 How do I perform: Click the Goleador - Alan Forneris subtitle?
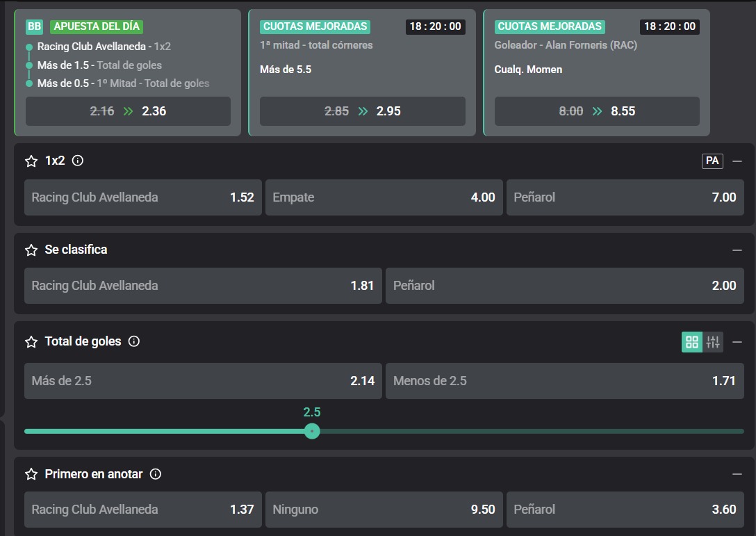pyautogui.click(x=566, y=45)
